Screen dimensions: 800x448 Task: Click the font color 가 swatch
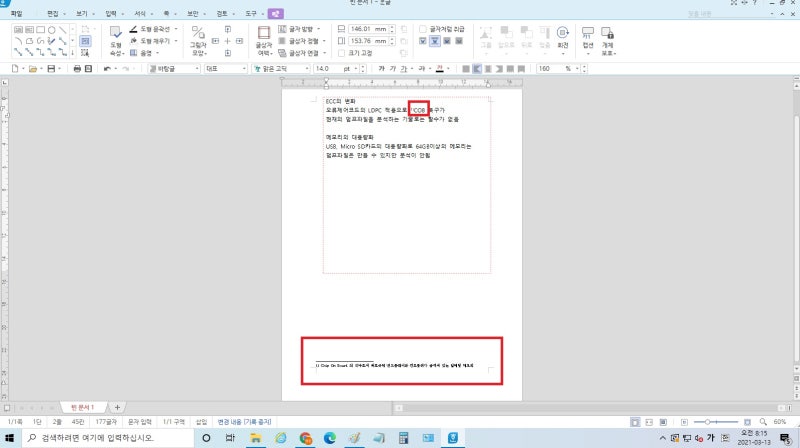[440, 68]
